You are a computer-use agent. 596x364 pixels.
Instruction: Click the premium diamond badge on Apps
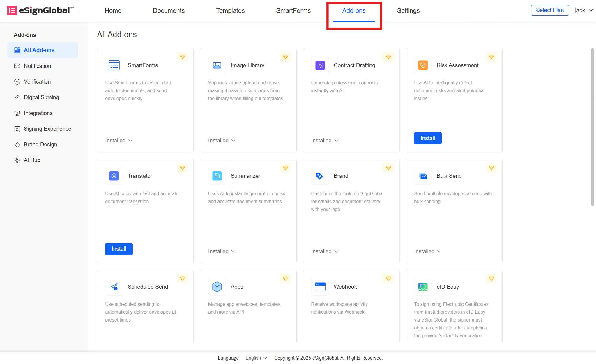(285, 278)
